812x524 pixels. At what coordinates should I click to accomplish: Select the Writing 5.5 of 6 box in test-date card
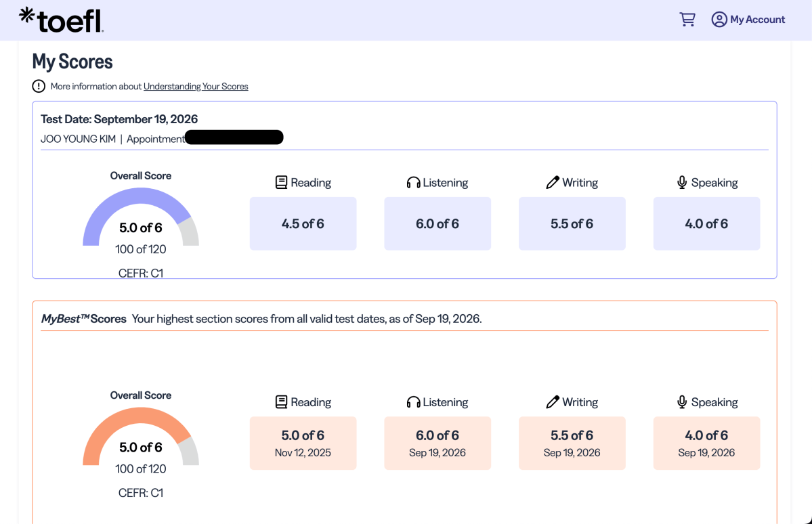pyautogui.click(x=572, y=223)
